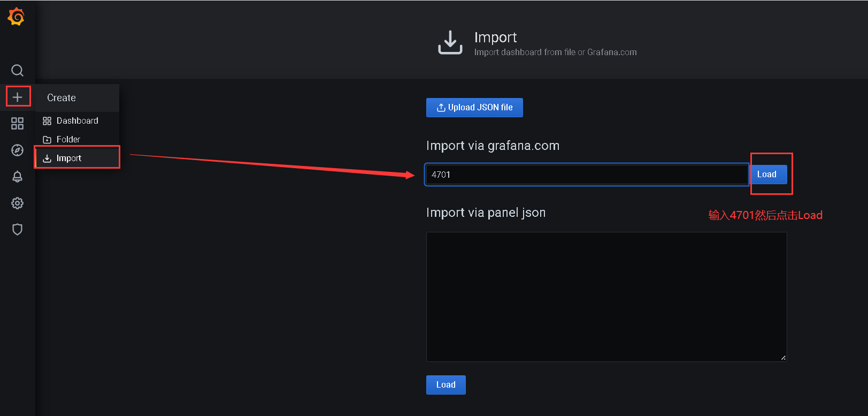Select Dashboard in Create menu
This screenshot has width=868, height=416.
coord(77,120)
